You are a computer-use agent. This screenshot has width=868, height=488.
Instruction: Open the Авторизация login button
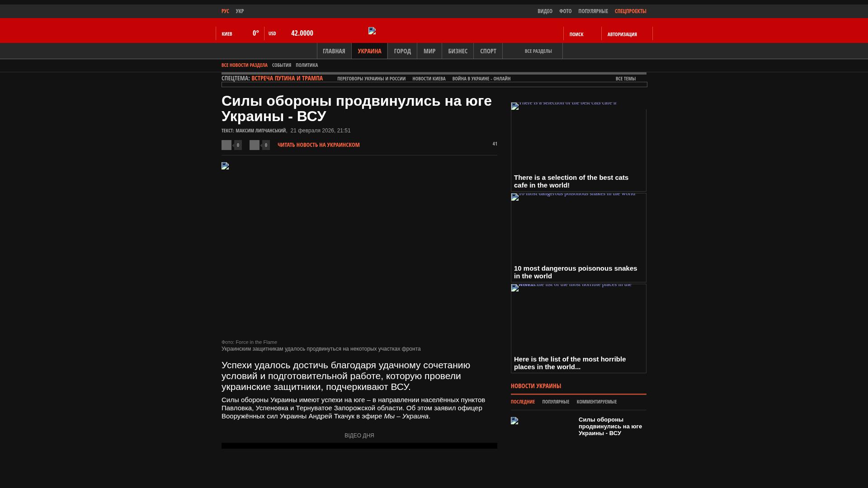[x=622, y=34]
